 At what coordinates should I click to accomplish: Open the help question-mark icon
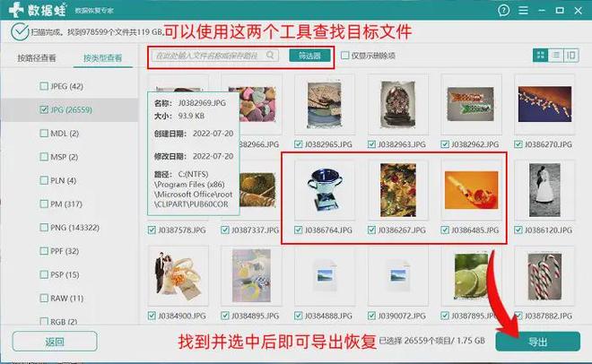coord(503,11)
